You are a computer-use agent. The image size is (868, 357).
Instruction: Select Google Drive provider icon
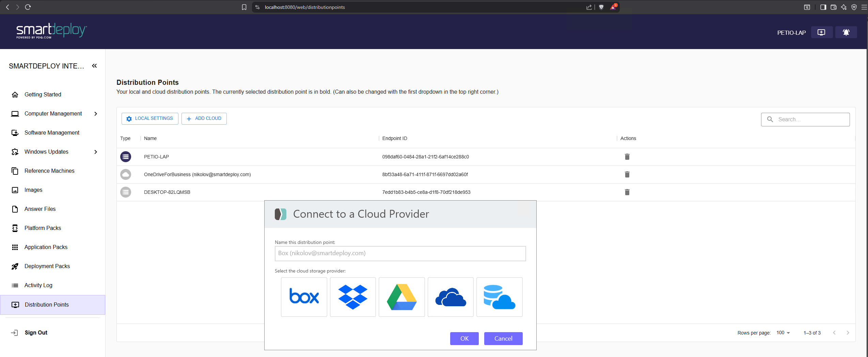pyautogui.click(x=401, y=297)
